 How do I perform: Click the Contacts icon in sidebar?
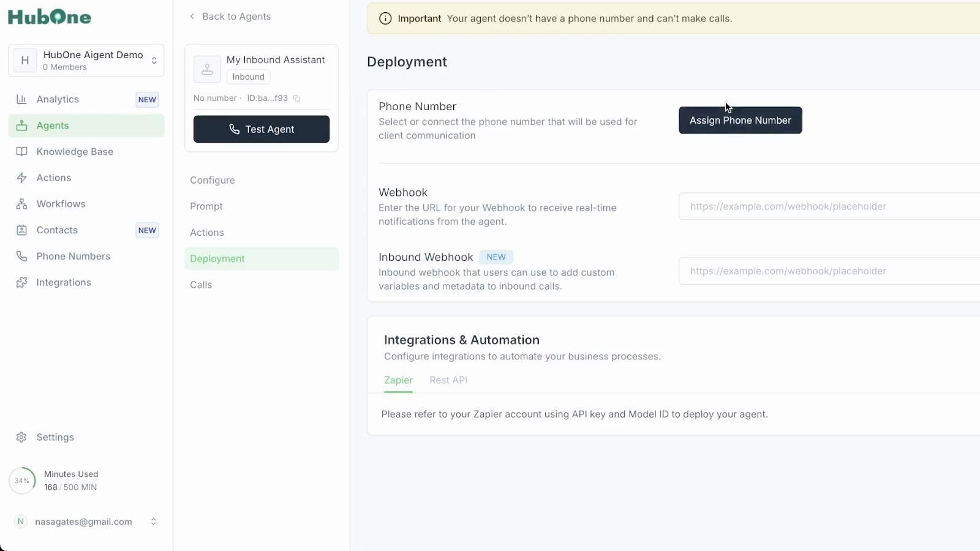[21, 230]
